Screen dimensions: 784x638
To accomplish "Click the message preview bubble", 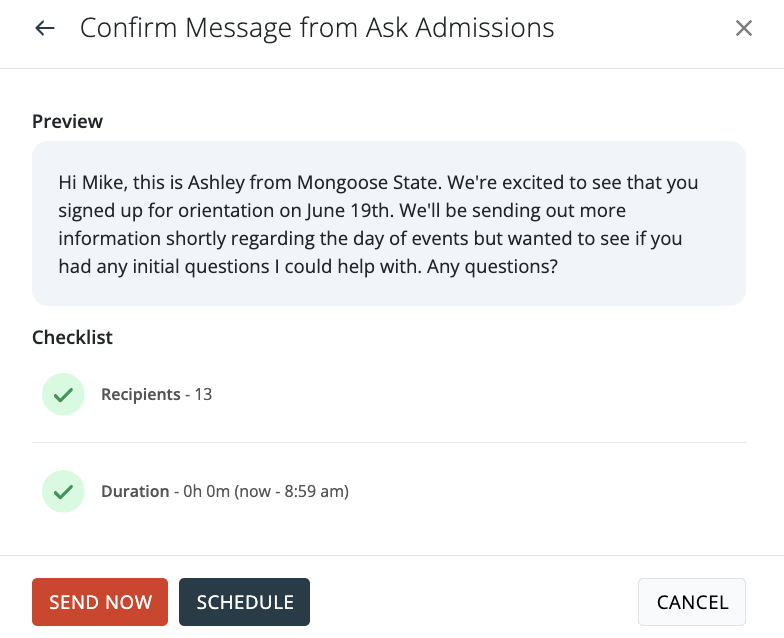I will click(389, 223).
